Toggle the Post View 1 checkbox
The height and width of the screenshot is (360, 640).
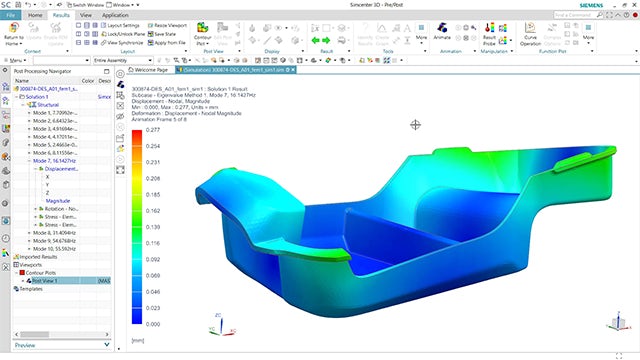tap(29, 281)
